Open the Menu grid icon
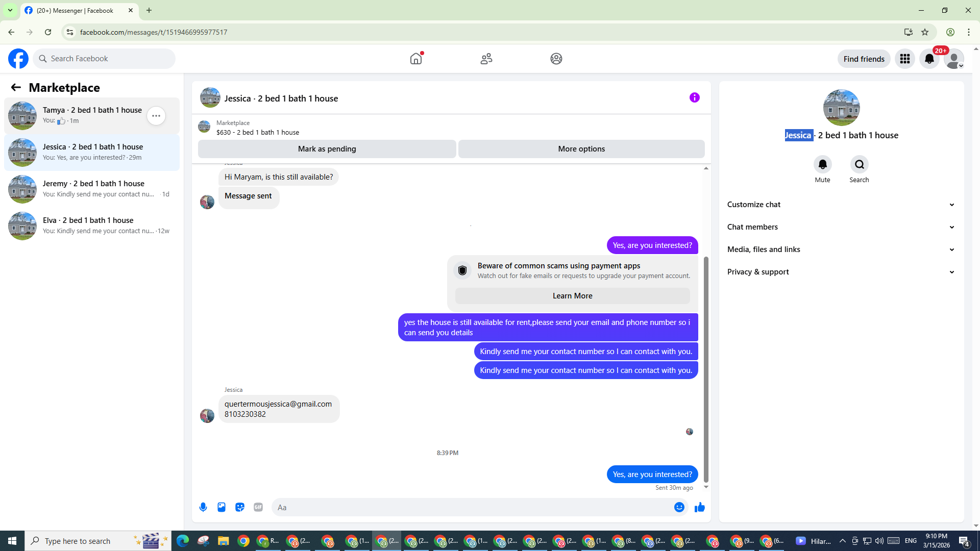980x551 pixels. pyautogui.click(x=905, y=59)
